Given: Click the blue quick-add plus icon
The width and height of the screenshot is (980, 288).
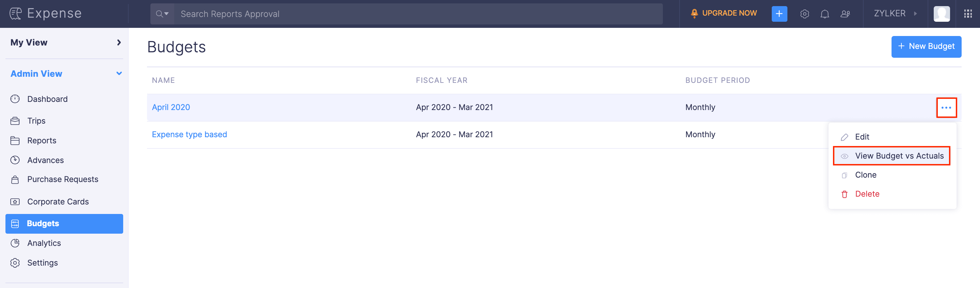Looking at the screenshot, I should (779, 14).
